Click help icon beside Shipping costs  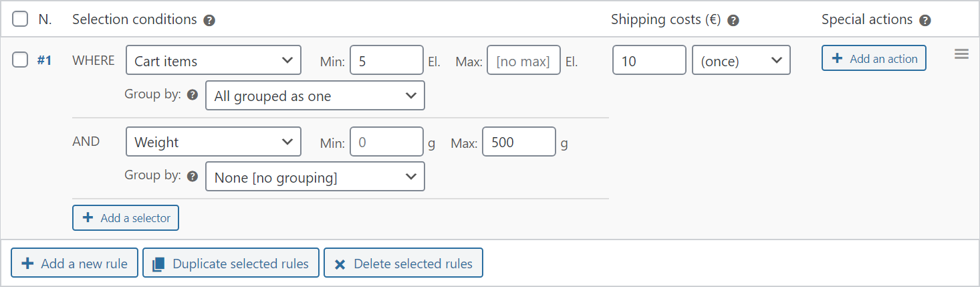point(733,21)
